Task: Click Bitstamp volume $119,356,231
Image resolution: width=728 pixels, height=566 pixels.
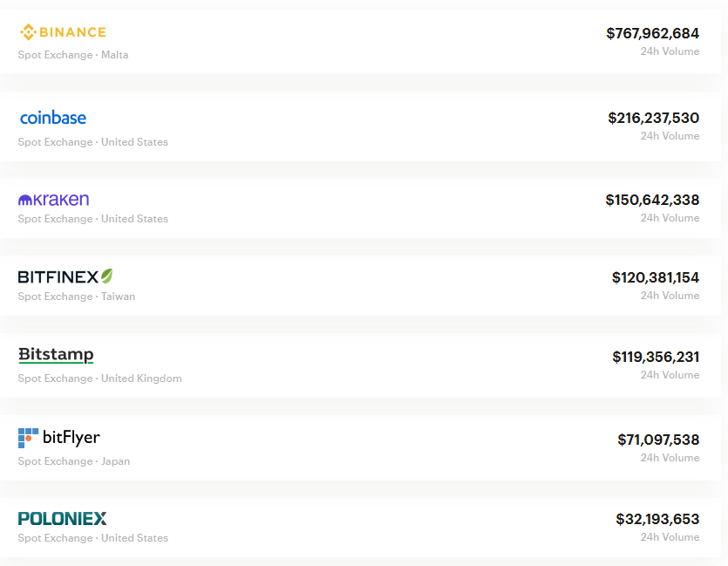Action: pyautogui.click(x=656, y=357)
